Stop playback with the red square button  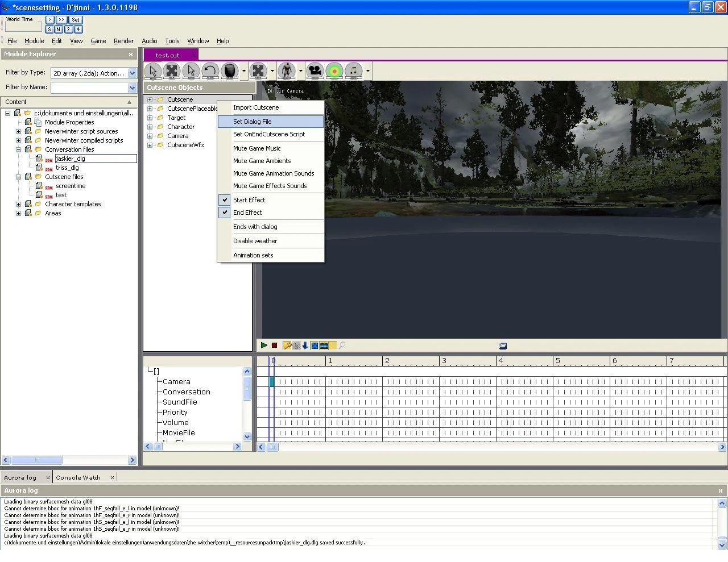[x=274, y=345]
